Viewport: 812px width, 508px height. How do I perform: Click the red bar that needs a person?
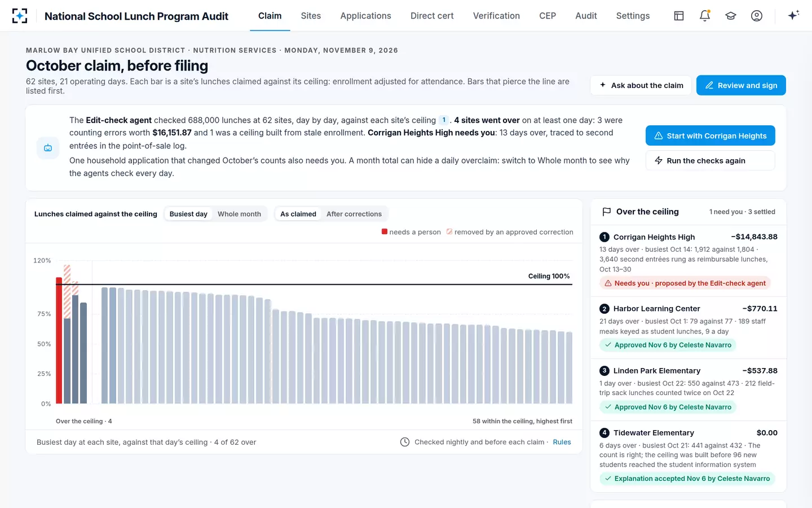point(59,340)
